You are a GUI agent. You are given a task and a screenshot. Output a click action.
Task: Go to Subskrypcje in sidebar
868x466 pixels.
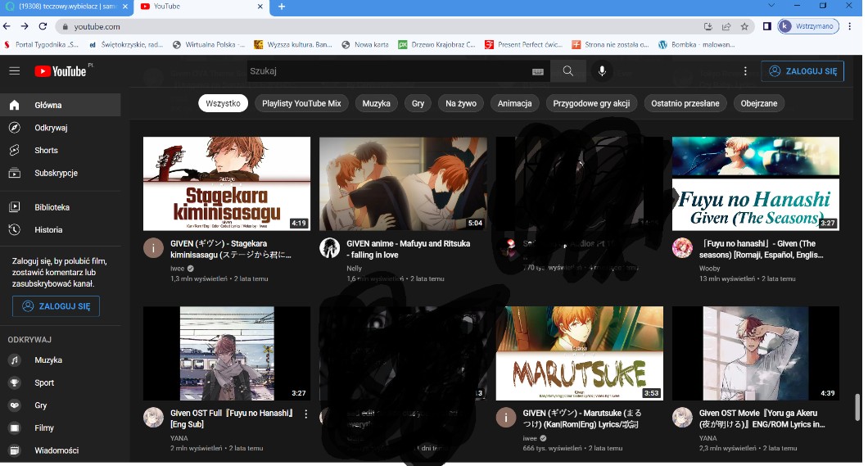click(x=55, y=173)
